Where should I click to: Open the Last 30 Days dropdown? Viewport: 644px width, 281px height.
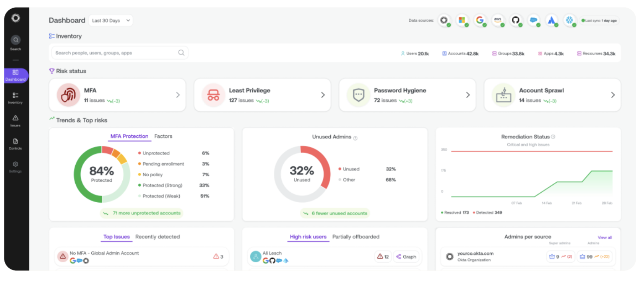[x=111, y=21]
